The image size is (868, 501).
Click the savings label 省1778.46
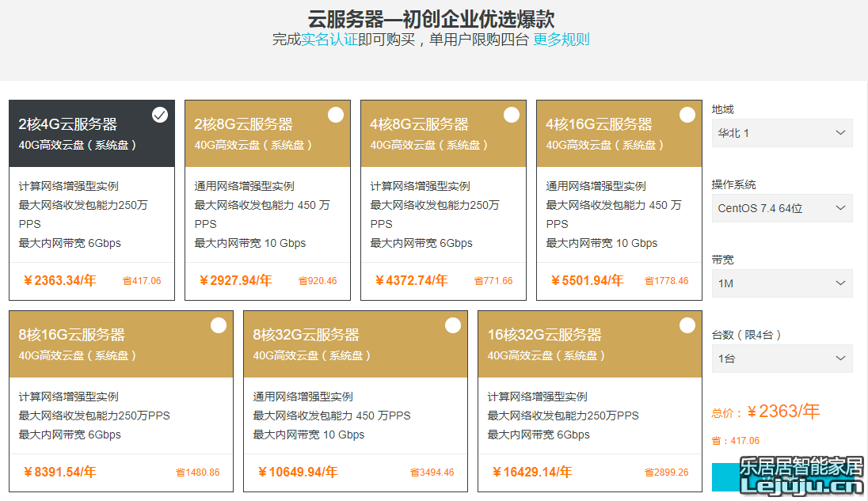click(x=667, y=281)
